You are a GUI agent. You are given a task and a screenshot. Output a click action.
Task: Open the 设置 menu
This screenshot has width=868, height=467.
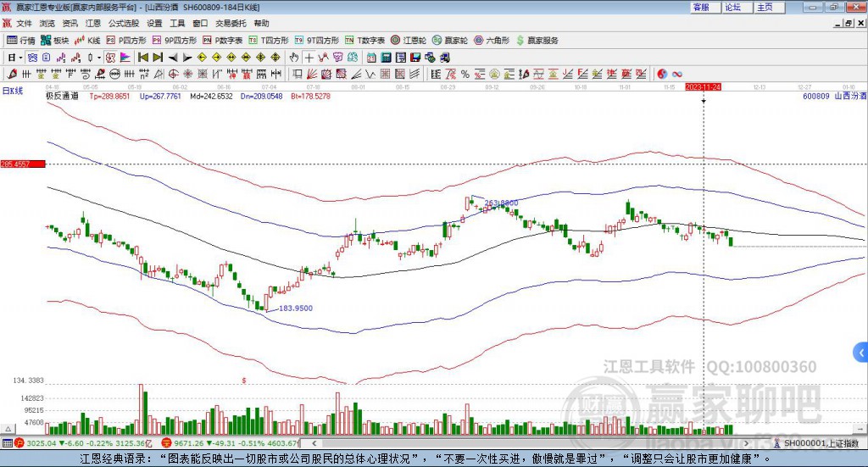coord(154,23)
